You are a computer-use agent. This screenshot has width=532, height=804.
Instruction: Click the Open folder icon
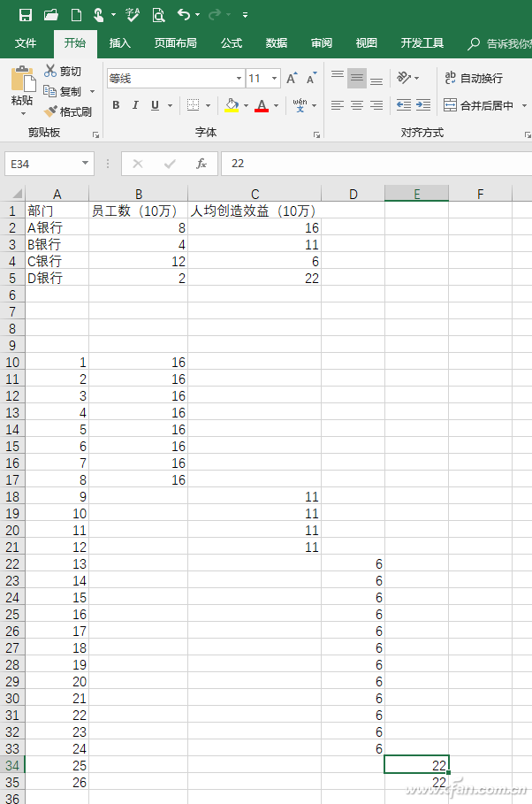pyautogui.click(x=50, y=15)
